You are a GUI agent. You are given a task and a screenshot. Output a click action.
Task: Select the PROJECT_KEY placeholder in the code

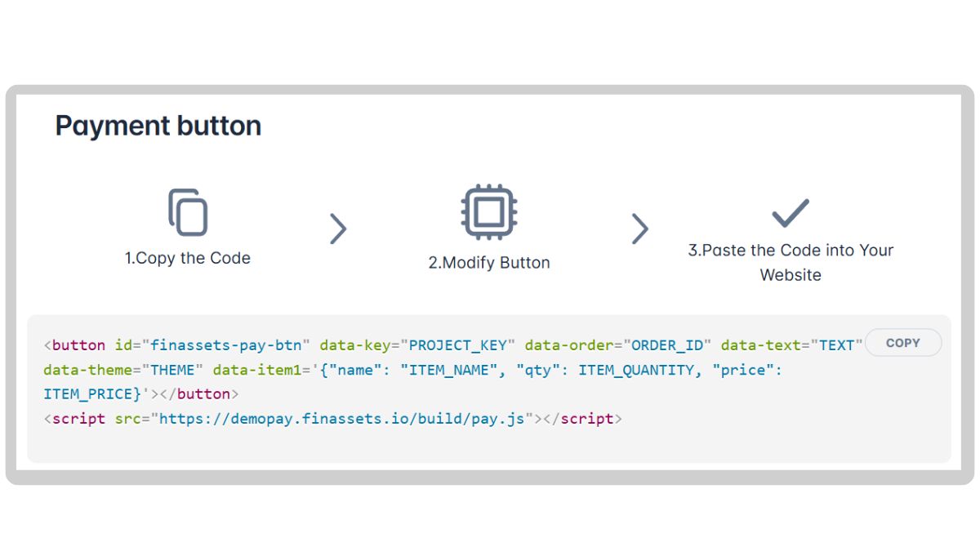(x=457, y=344)
